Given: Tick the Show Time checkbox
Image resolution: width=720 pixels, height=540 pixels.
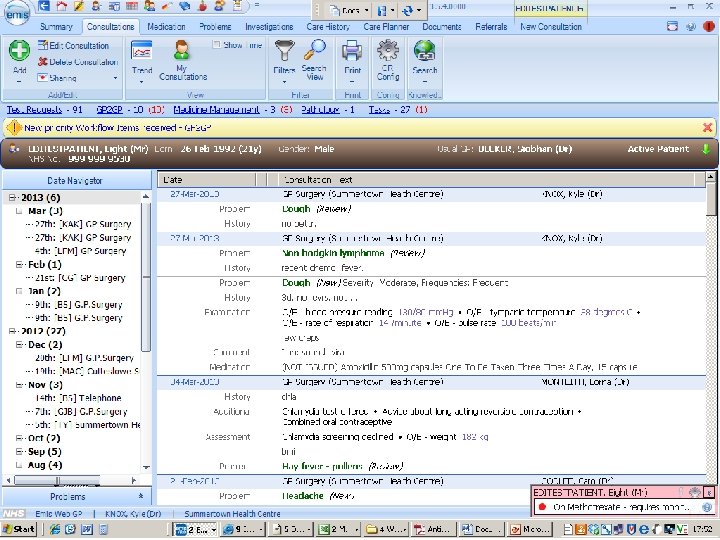Looking at the screenshot, I should pyautogui.click(x=217, y=45).
